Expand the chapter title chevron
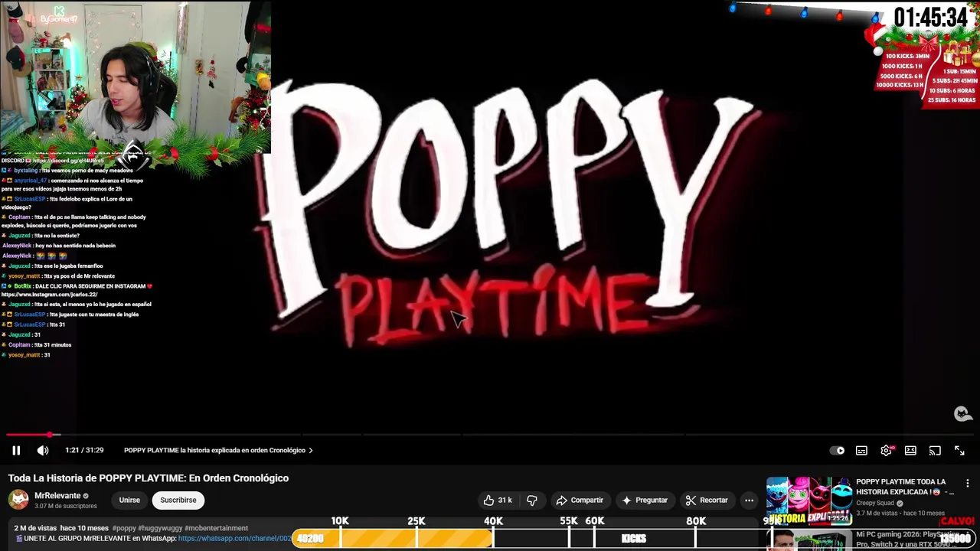The width and height of the screenshot is (980, 551). pos(310,451)
